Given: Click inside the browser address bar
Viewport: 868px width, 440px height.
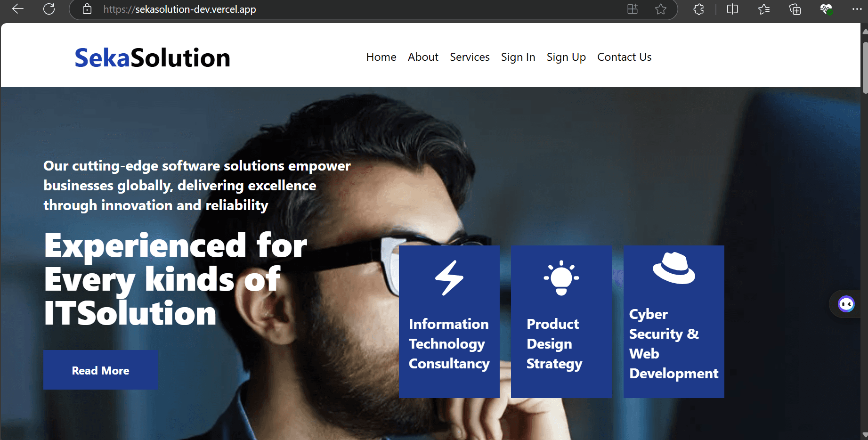Looking at the screenshot, I should (x=330, y=9).
